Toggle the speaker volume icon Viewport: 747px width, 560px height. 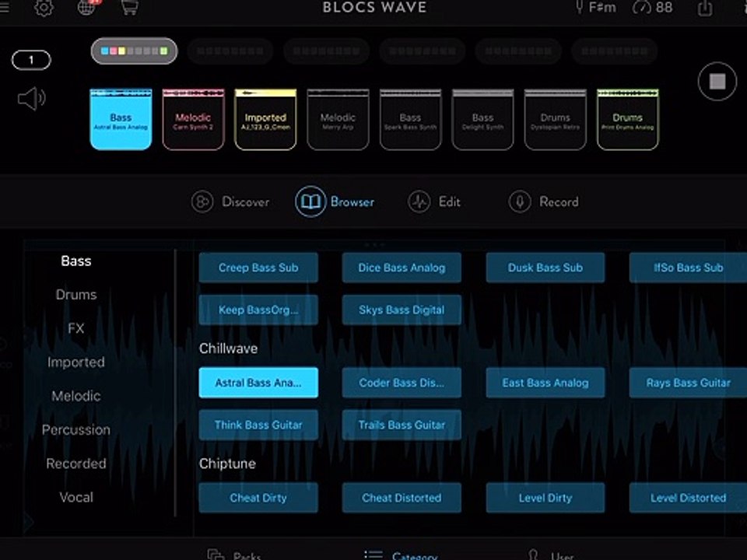(31, 99)
